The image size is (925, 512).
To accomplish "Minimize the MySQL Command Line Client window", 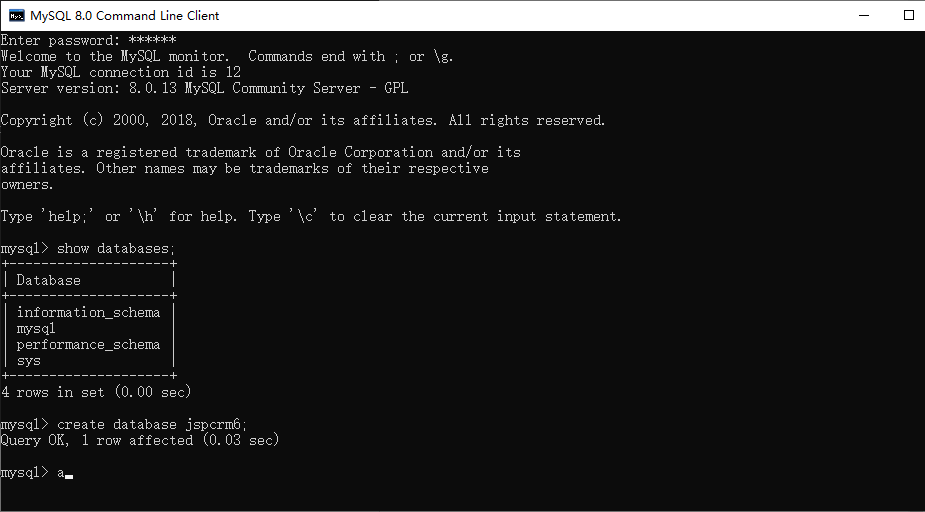I will tap(864, 15).
